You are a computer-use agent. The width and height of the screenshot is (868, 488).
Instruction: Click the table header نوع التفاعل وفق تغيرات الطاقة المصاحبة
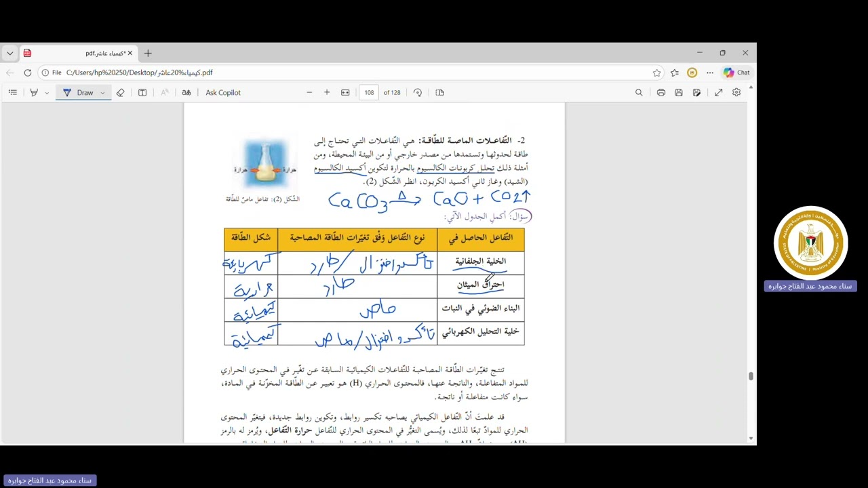[x=357, y=238]
